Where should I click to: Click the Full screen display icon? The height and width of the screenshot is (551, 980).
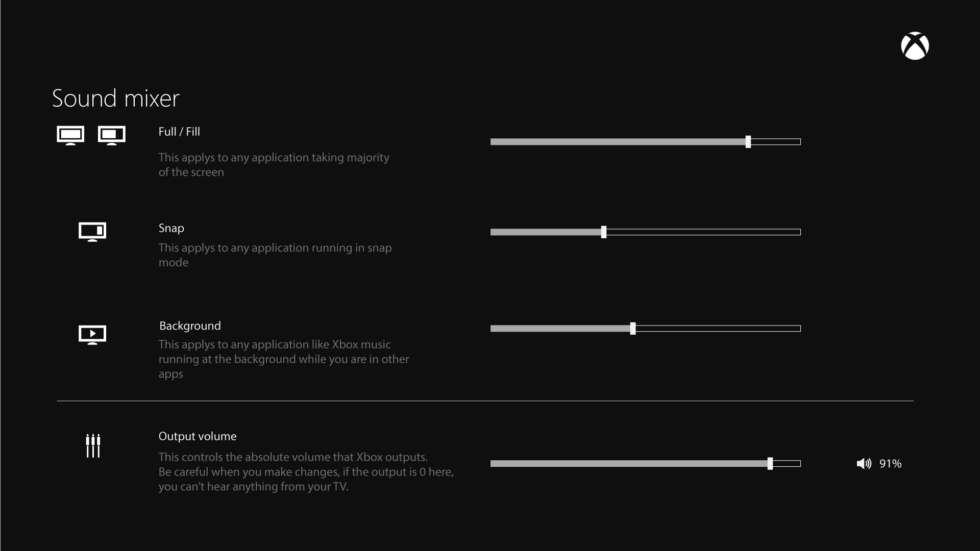(x=70, y=134)
